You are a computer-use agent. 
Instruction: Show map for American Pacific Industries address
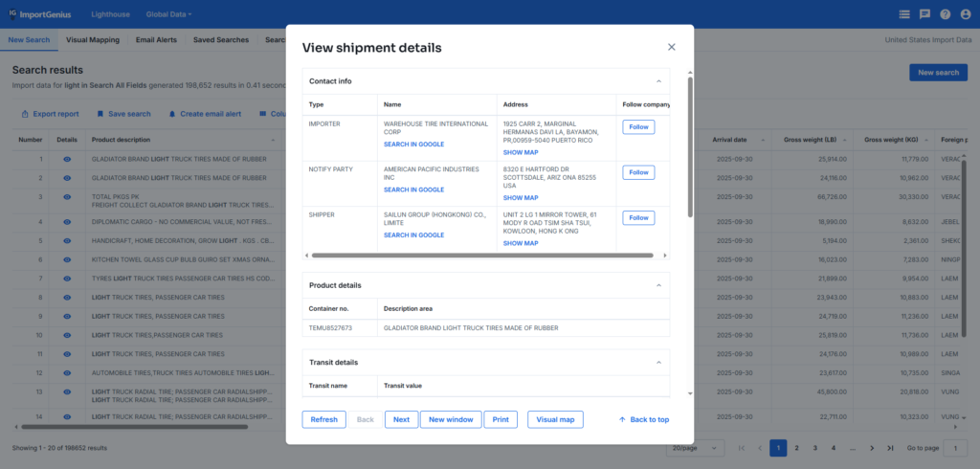(521, 198)
